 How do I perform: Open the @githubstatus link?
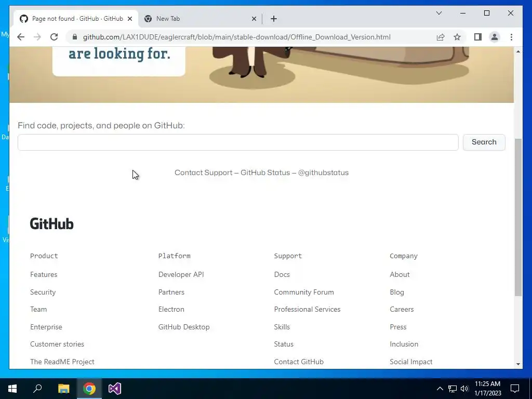click(323, 172)
